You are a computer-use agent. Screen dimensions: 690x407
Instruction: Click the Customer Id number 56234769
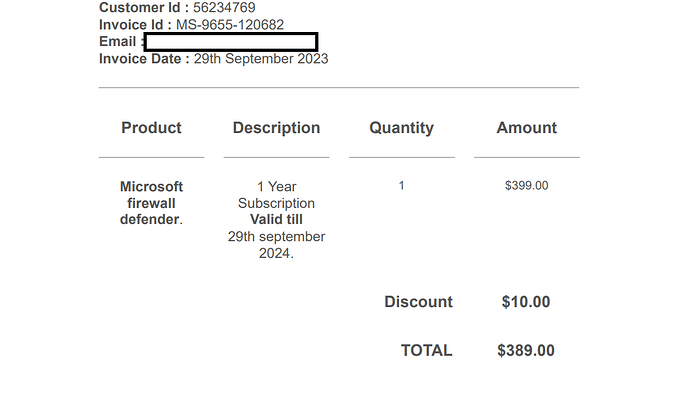click(224, 7)
